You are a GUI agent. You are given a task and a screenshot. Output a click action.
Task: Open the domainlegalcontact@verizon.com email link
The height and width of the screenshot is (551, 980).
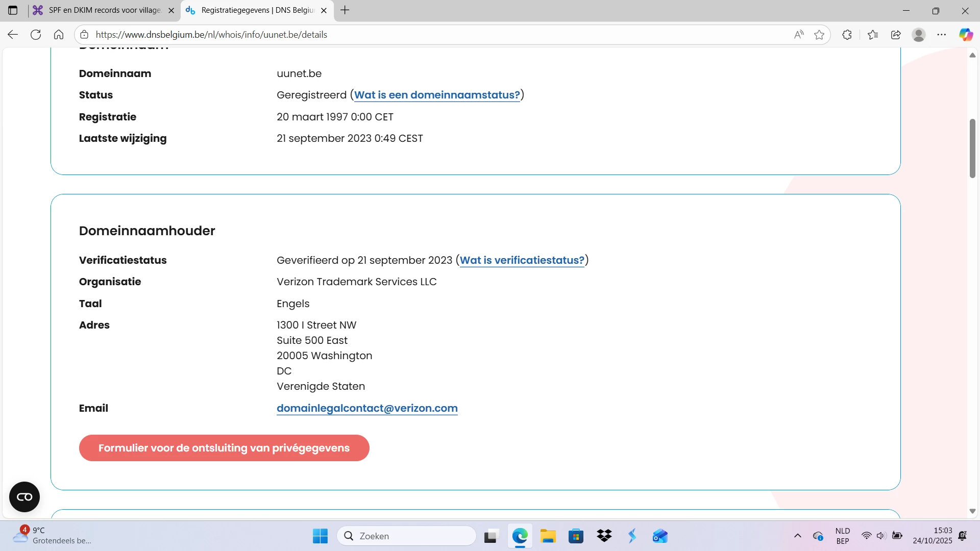coord(367,408)
